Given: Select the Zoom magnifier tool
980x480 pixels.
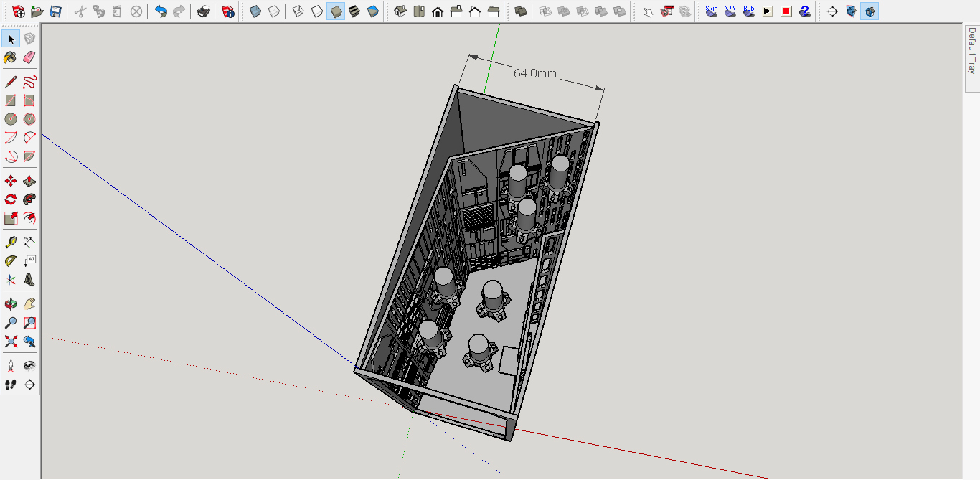Looking at the screenshot, I should pyautogui.click(x=11, y=323).
